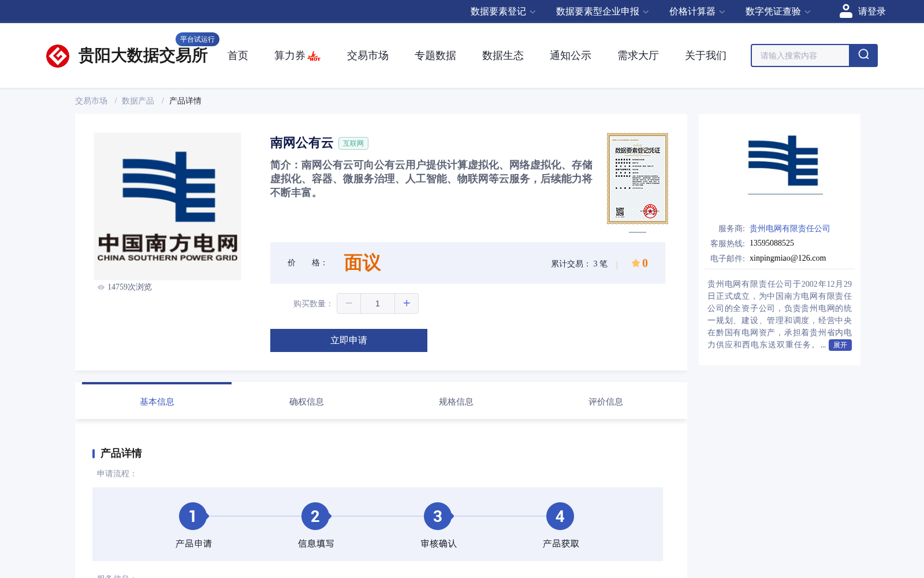The image size is (924, 578).
Task: Click 交易市场 breadcrumb link
Action: [91, 101]
